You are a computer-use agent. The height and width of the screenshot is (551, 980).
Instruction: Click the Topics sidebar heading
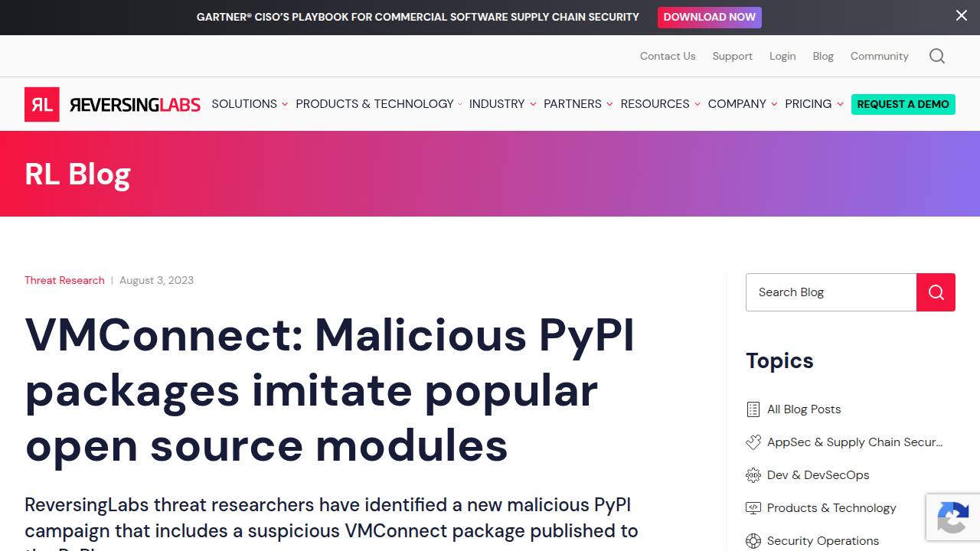(779, 361)
